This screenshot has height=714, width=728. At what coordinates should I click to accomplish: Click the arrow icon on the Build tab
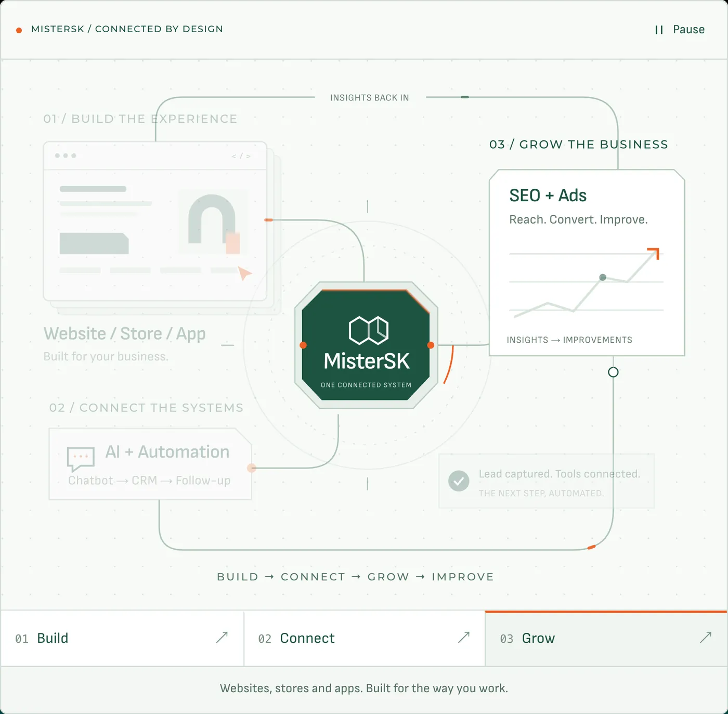pyautogui.click(x=222, y=637)
